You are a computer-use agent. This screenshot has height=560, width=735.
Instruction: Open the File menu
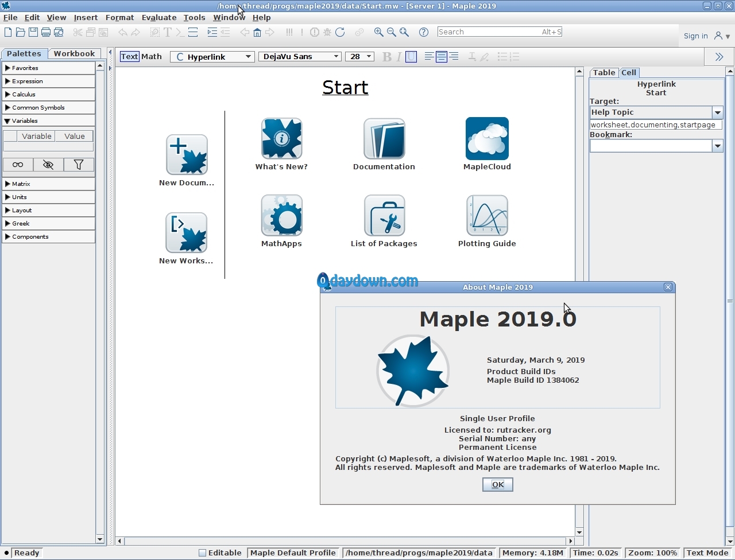pyautogui.click(x=10, y=18)
